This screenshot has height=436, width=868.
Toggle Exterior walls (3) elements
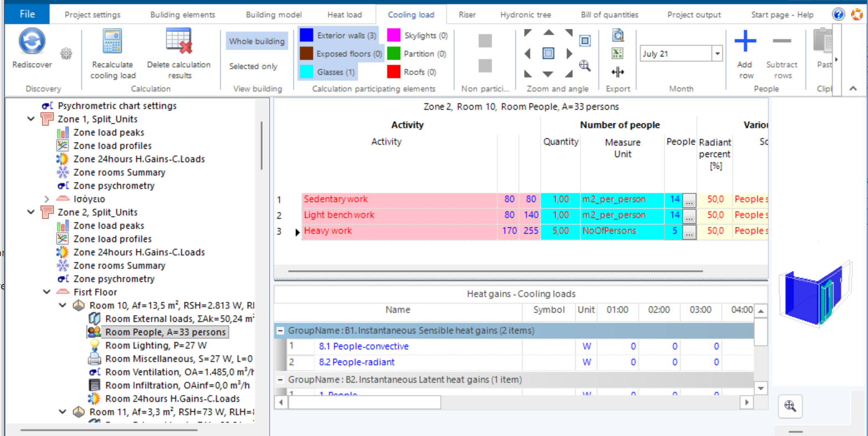pos(339,36)
